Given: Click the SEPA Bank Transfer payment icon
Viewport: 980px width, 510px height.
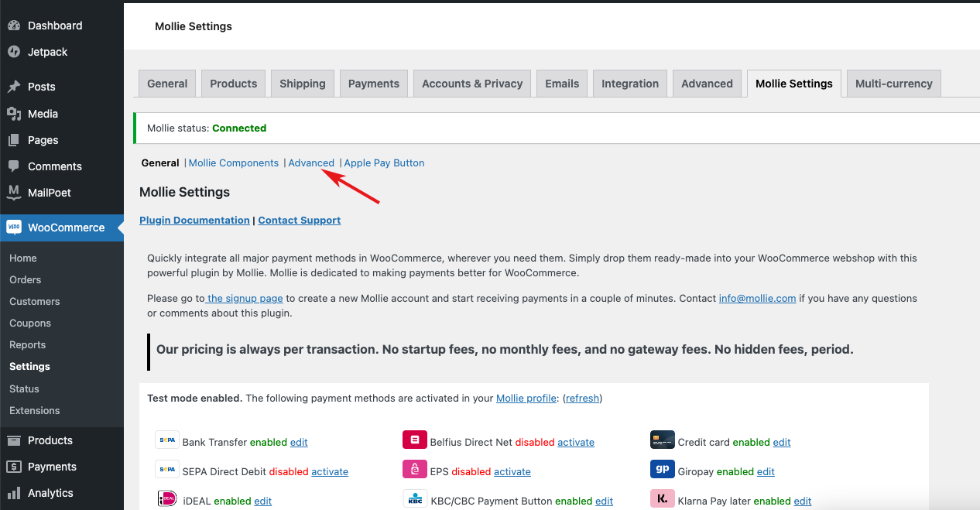Looking at the screenshot, I should tap(167, 439).
